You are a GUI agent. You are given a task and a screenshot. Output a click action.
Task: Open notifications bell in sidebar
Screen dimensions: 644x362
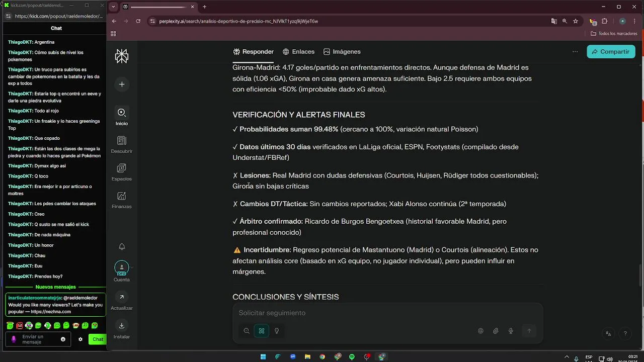tap(121, 246)
